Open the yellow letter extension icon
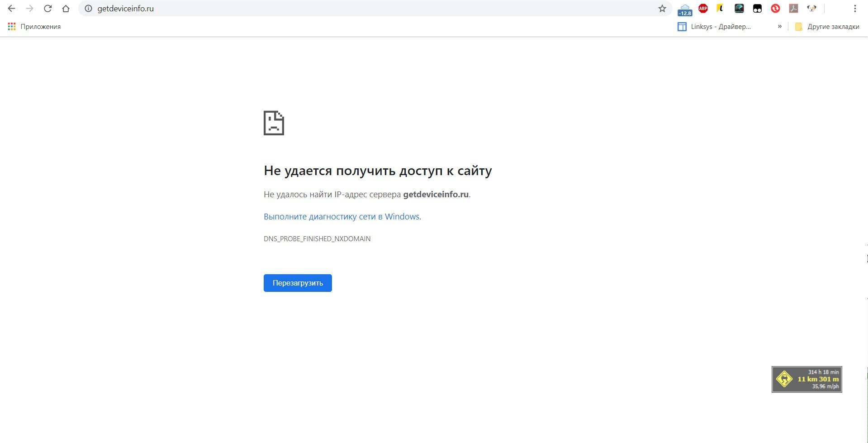 (x=721, y=8)
